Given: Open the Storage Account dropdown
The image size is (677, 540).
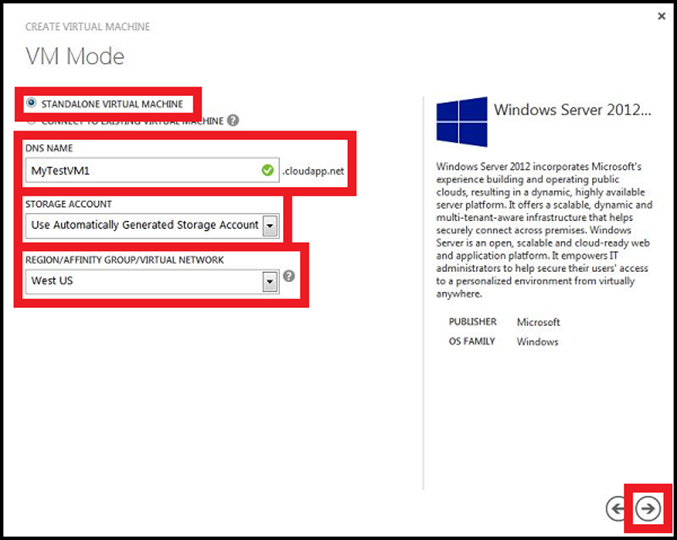Looking at the screenshot, I should tap(152, 225).
